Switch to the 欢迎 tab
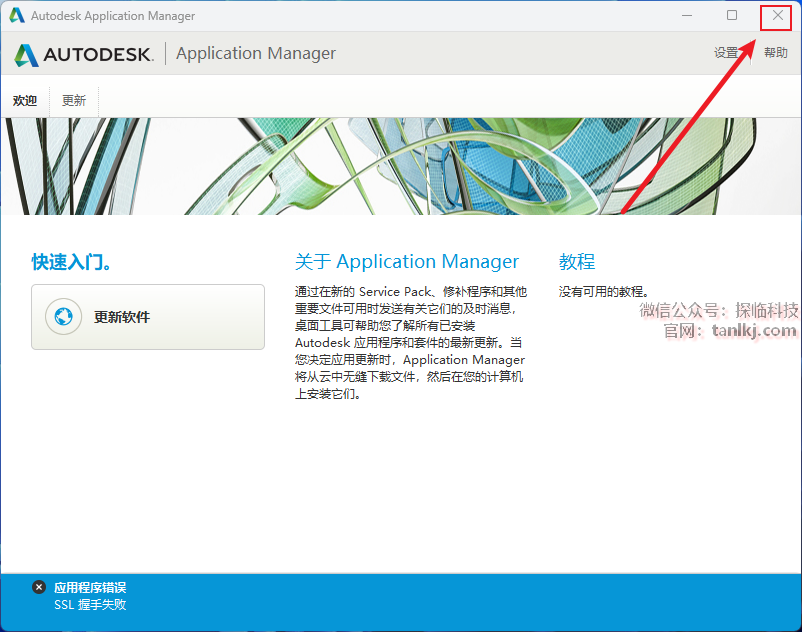Viewport: 802px width, 632px height. (x=25, y=101)
